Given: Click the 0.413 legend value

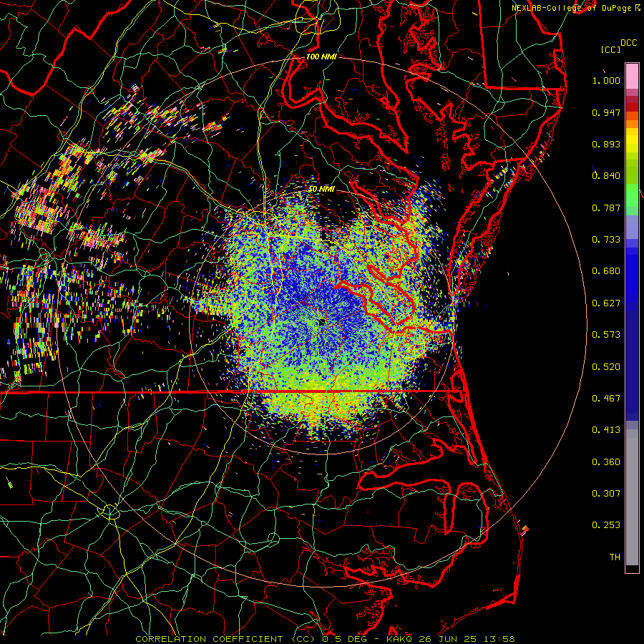Looking at the screenshot, I should (x=606, y=430).
